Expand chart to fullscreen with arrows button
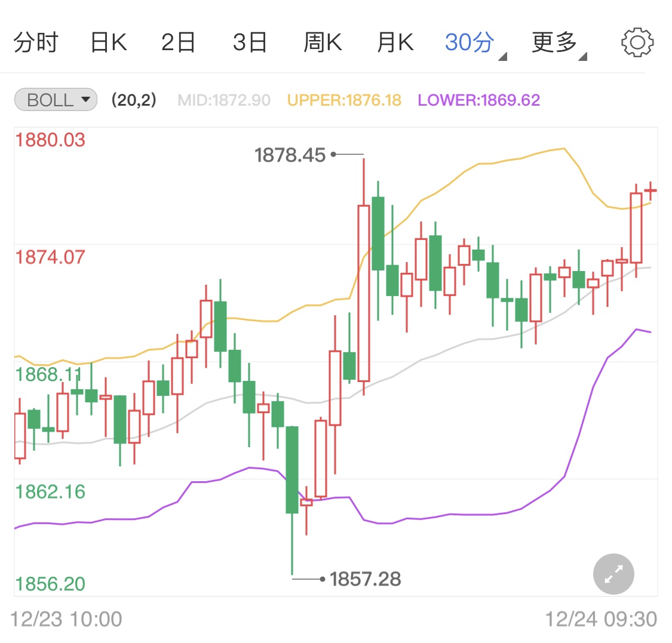The image size is (672, 643). click(613, 574)
